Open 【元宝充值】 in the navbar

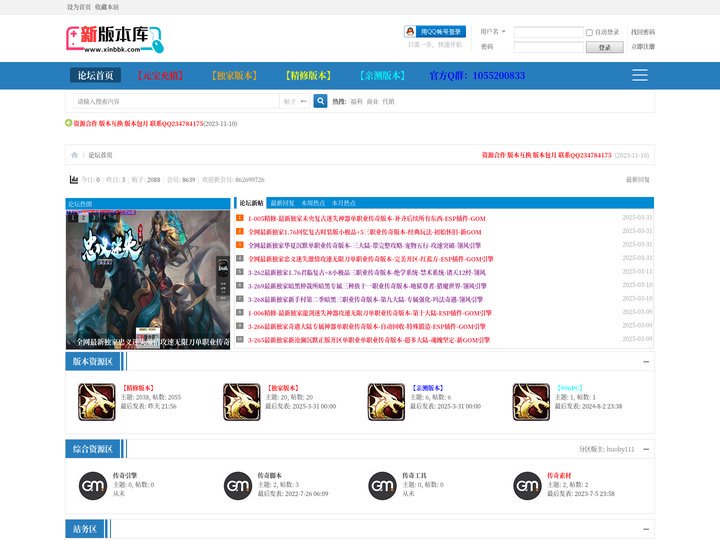coord(160,75)
